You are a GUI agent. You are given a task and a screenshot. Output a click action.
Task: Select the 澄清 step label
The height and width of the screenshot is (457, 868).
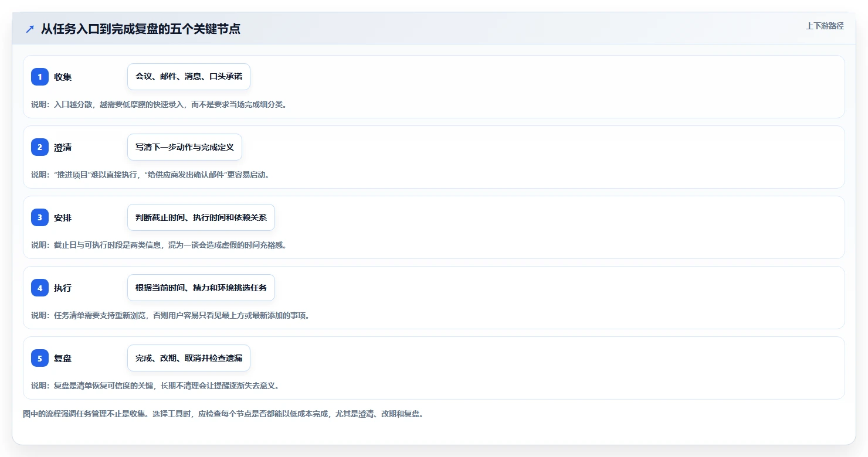[x=63, y=147]
